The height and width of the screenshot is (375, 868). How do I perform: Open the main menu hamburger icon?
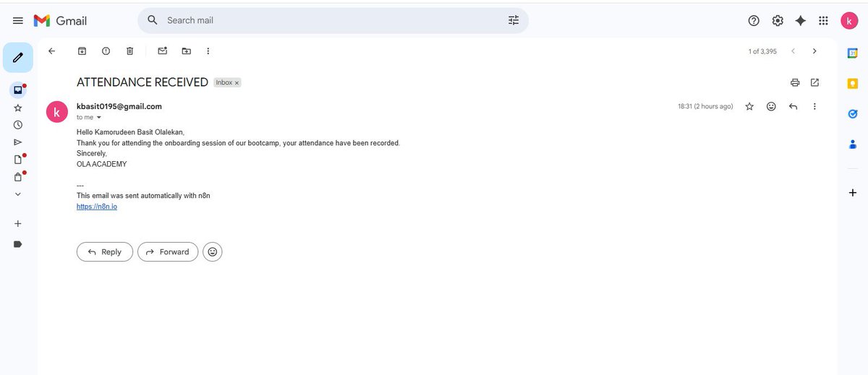coord(18,21)
